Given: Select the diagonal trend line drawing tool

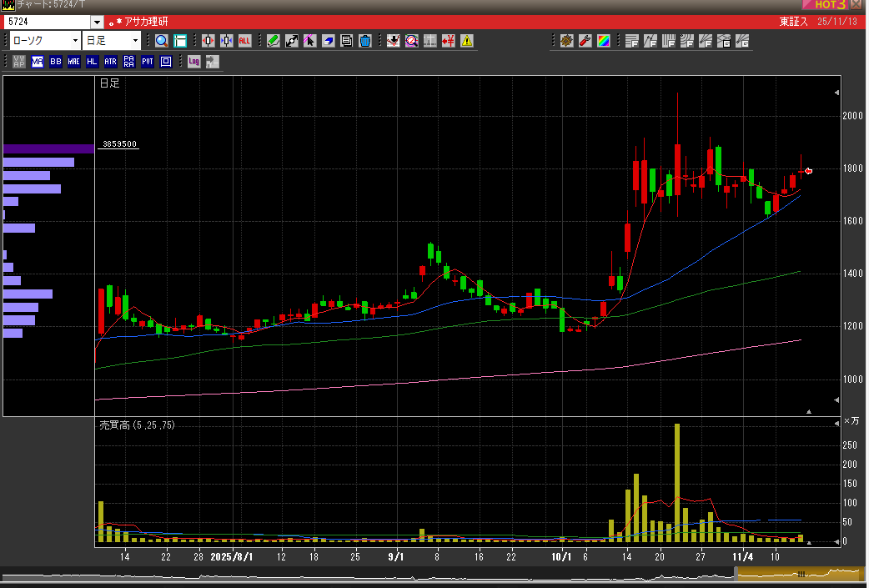Looking at the screenshot, I should click(x=291, y=40).
